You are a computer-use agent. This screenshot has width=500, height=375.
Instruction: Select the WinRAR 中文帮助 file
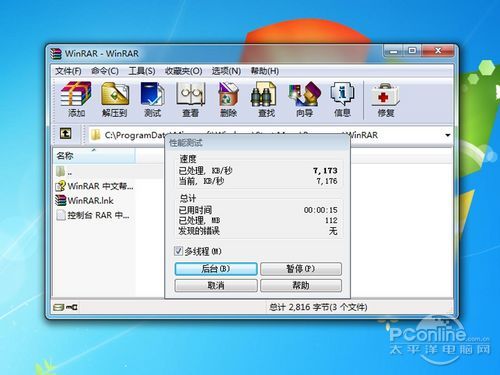(x=94, y=186)
